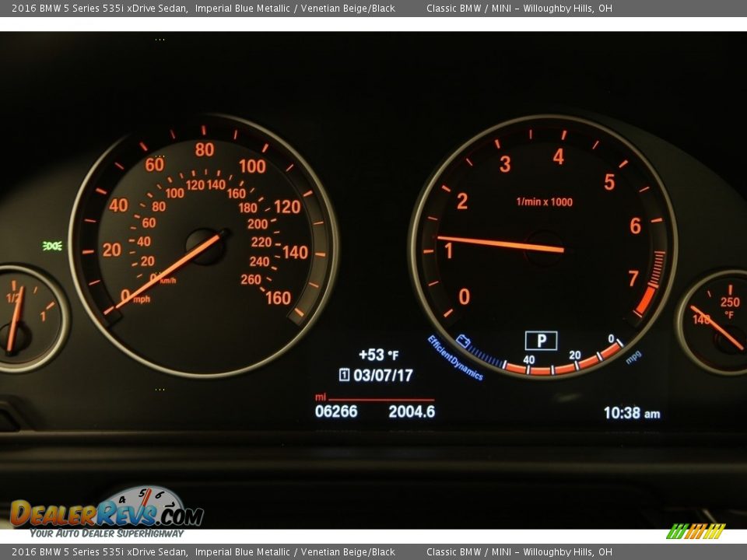Screen dimensions: 747x560
Task: Click the odometer reading 06266
Action: pyautogui.click(x=336, y=411)
